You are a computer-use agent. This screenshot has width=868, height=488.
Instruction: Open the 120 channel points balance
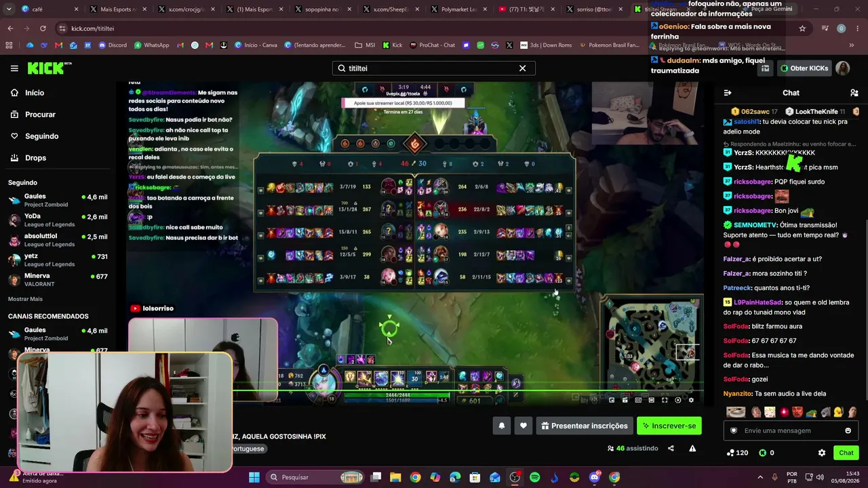click(737, 453)
